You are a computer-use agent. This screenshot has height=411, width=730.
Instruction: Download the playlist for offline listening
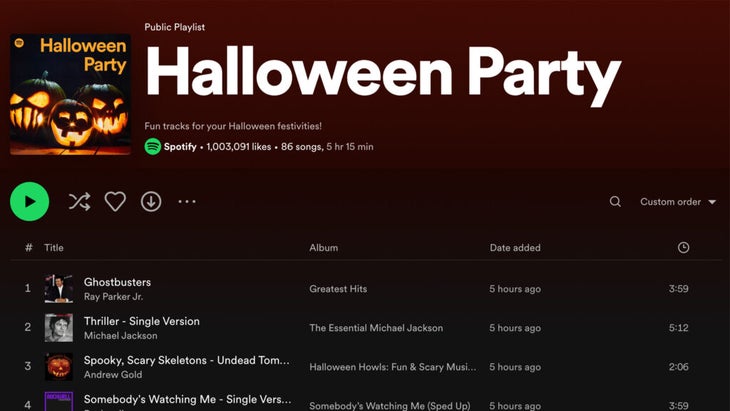click(x=151, y=202)
